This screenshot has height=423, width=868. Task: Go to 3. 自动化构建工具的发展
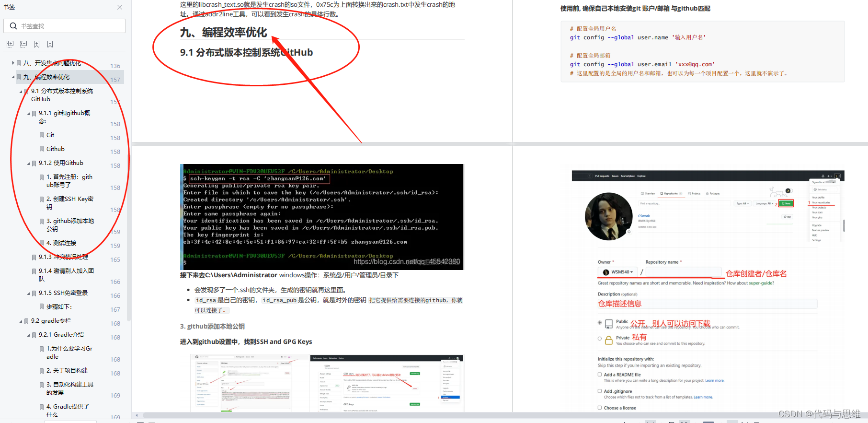[70, 388]
